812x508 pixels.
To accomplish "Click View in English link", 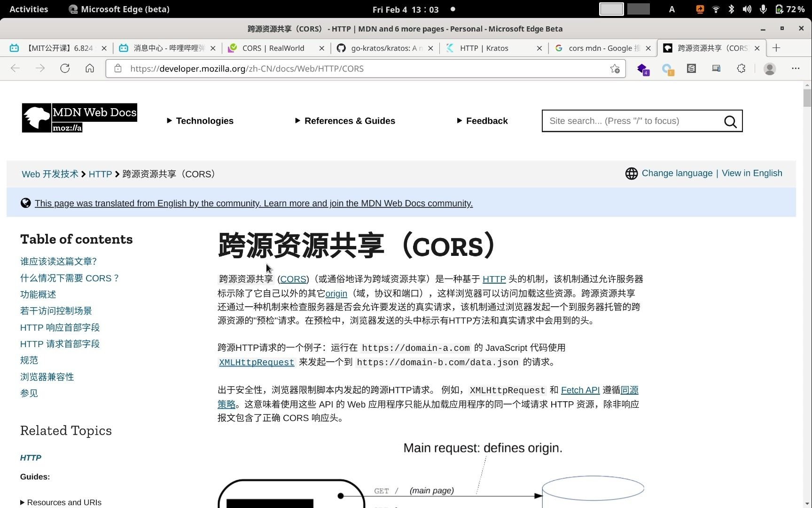I will [x=752, y=173].
